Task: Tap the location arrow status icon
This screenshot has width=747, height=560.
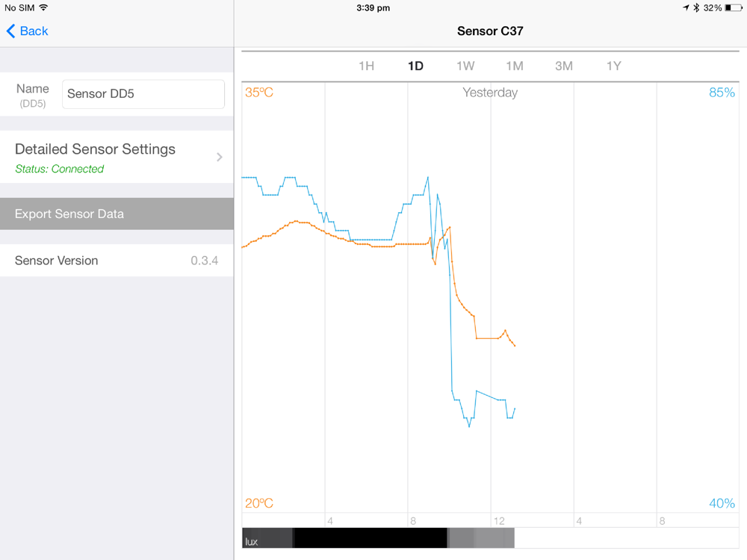Action: 686,7
